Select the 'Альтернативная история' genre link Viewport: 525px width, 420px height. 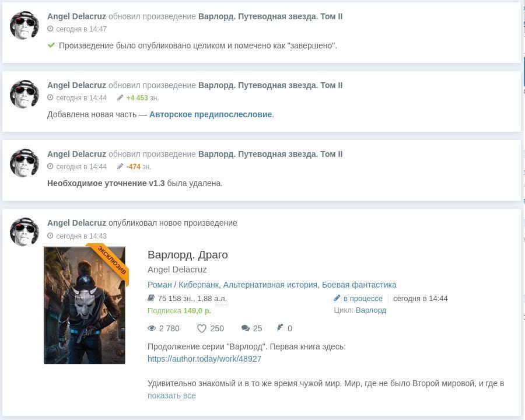271,285
